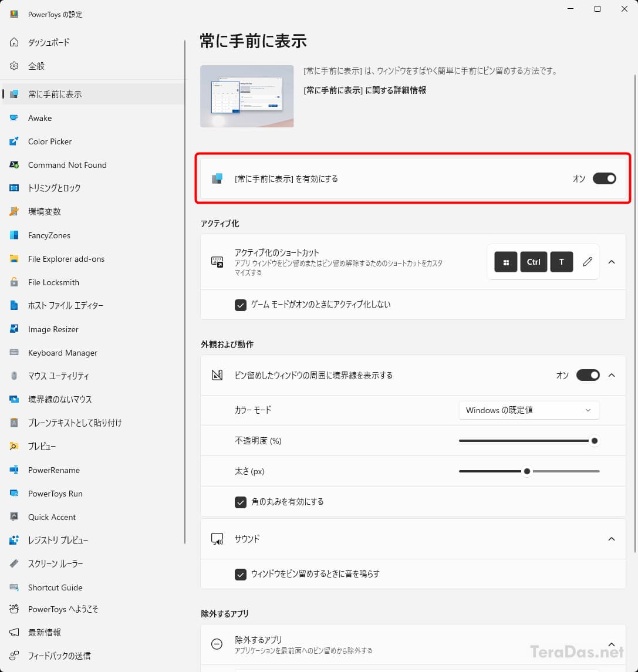638x672 pixels.
Task: Edit the activation shortcut with pencil icon
Action: pyautogui.click(x=588, y=262)
